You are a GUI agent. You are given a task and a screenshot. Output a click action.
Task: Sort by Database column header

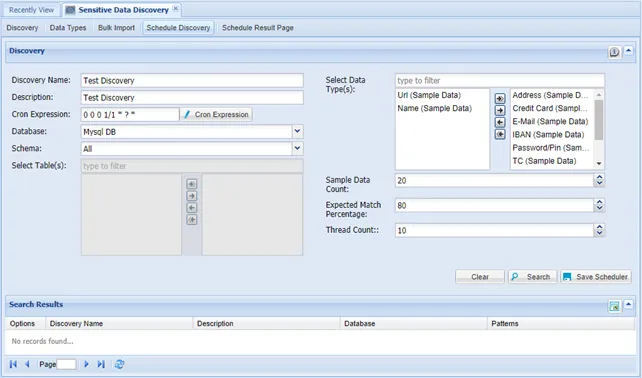coord(414,324)
